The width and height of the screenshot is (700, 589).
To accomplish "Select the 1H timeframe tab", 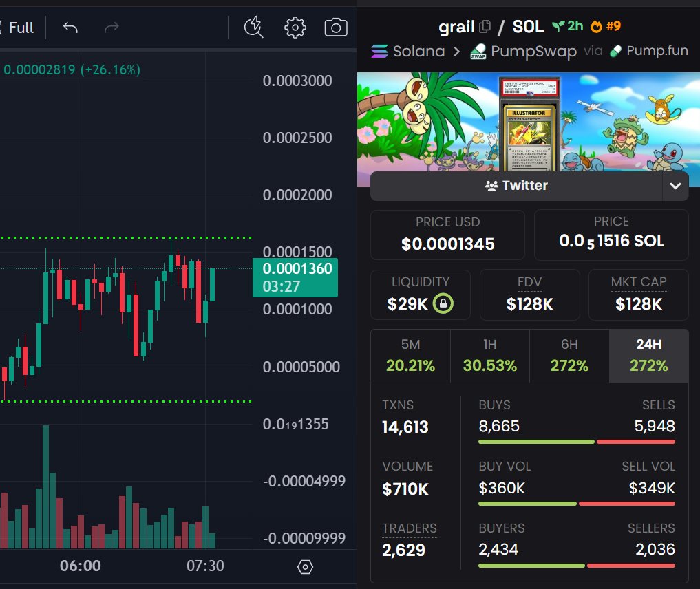I will click(490, 356).
